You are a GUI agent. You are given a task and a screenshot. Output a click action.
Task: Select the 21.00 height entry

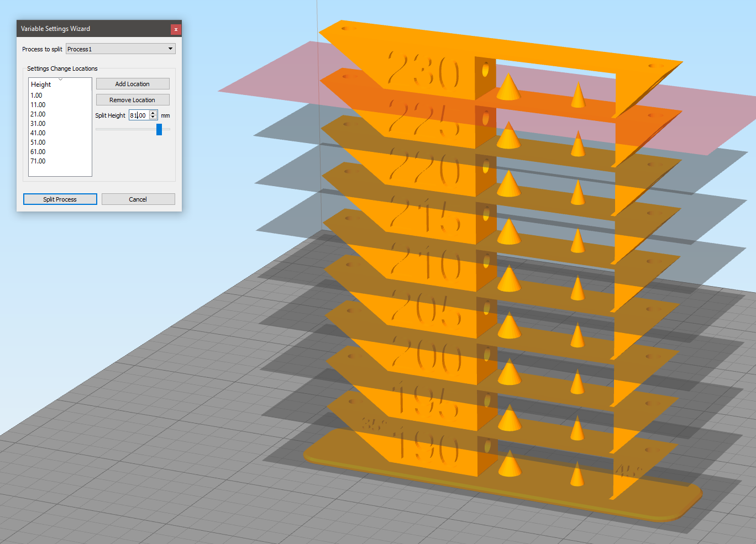pos(38,114)
